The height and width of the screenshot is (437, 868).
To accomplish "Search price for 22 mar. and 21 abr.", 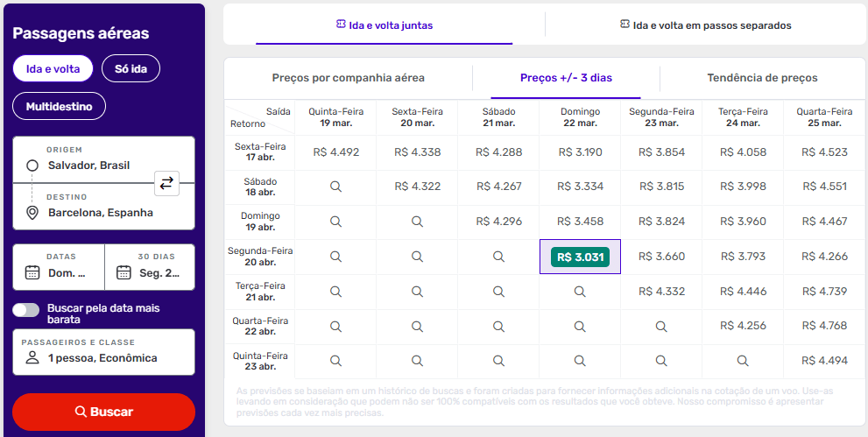I will 579,292.
